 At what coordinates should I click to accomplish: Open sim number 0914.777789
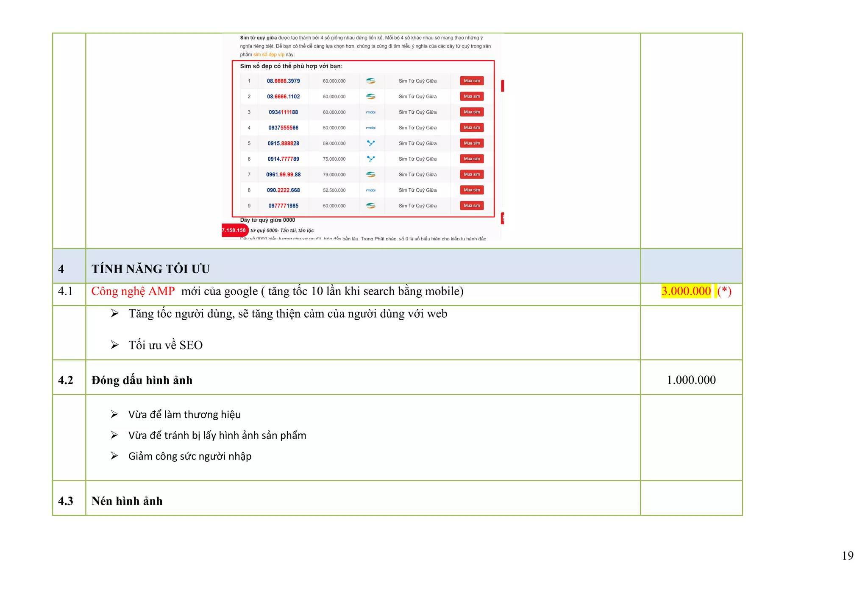coord(284,159)
